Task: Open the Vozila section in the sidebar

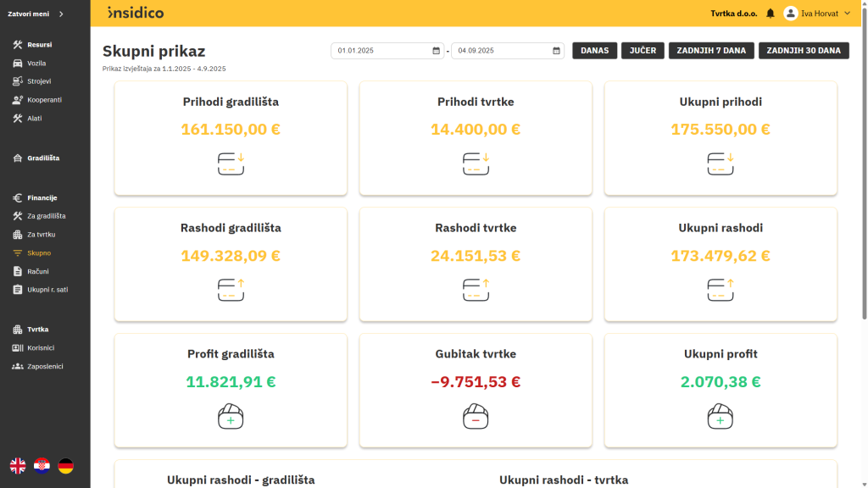Action: (x=19, y=63)
